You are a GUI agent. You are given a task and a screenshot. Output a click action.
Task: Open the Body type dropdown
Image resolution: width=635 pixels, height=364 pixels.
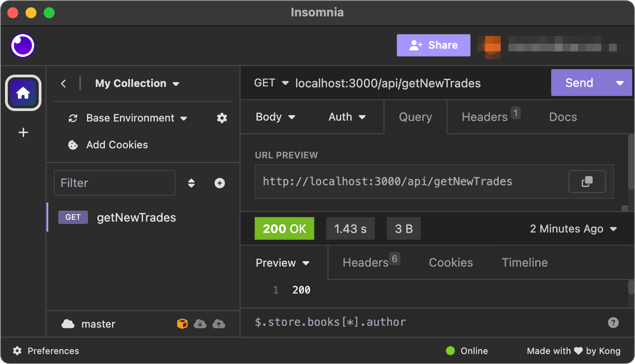pos(276,117)
